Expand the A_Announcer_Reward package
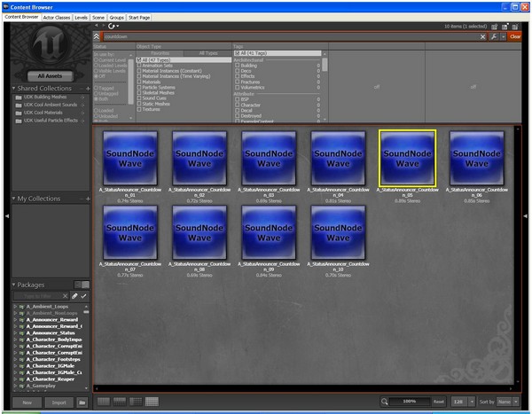 [x=15, y=320]
